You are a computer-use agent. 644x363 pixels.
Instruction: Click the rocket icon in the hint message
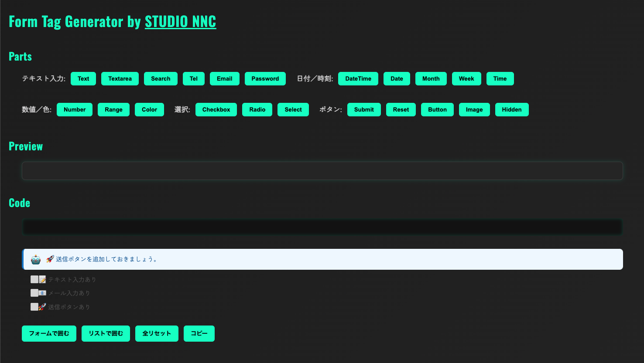coord(49,258)
